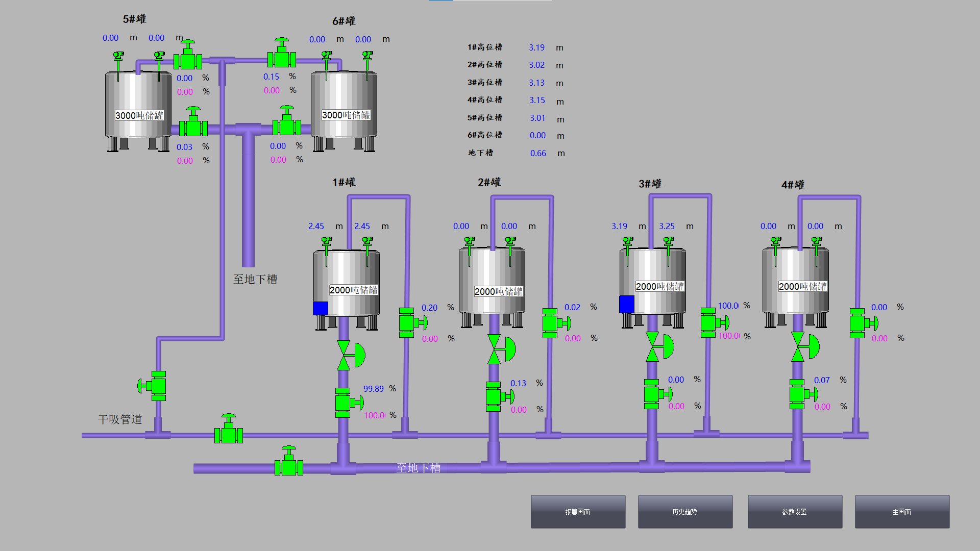Viewport: 980px width, 551px height.
Task: Click the 3000吨储罐 label on 6#罐
Action: coord(346,115)
